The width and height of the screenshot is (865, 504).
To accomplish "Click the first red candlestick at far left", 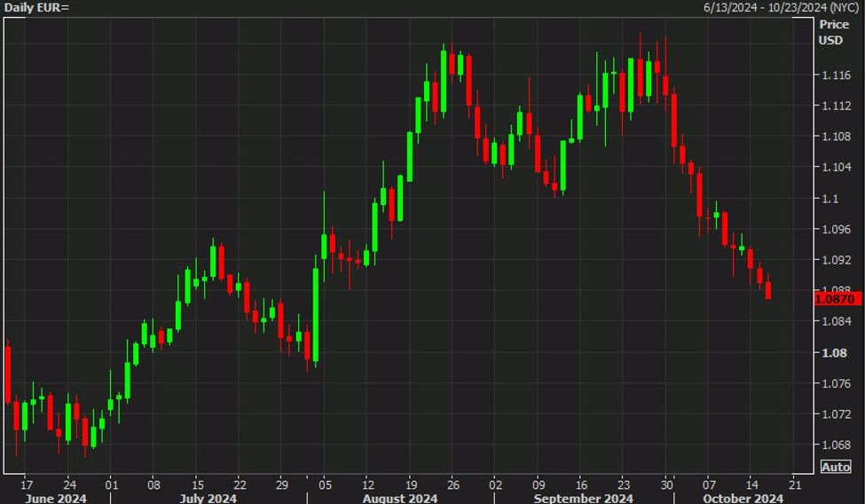I will coord(7,374).
